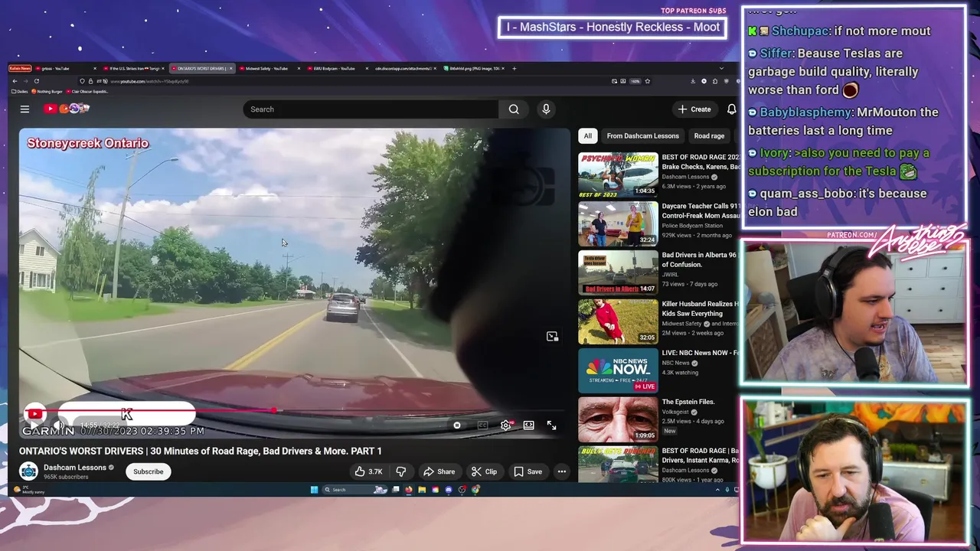The height and width of the screenshot is (551, 980).
Task: Open the Discord taskbar icon
Action: [x=449, y=490]
